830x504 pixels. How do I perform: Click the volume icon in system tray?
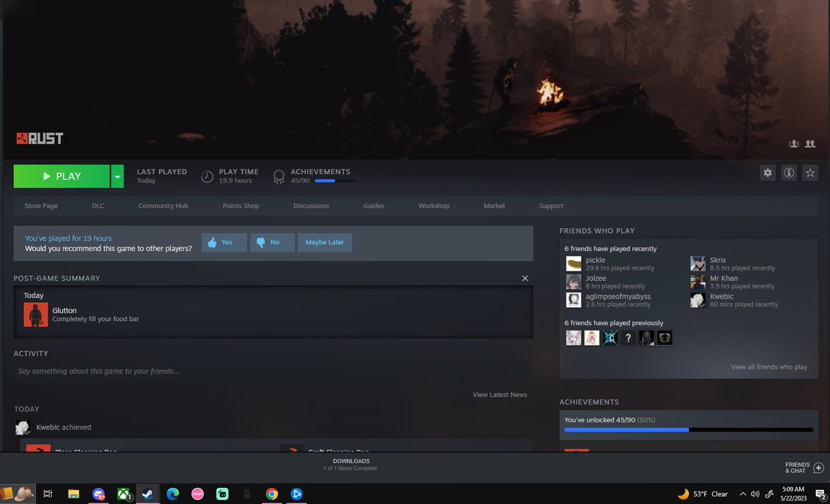pyautogui.click(x=755, y=494)
